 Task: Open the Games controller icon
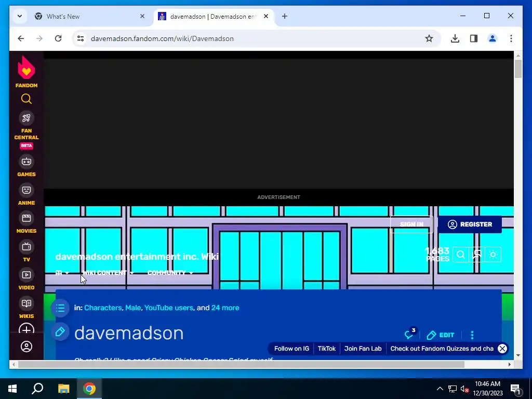click(26, 162)
